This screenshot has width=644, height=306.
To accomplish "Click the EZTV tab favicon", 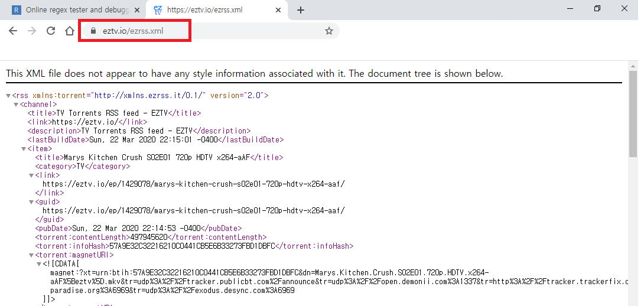I will pos(158,10).
